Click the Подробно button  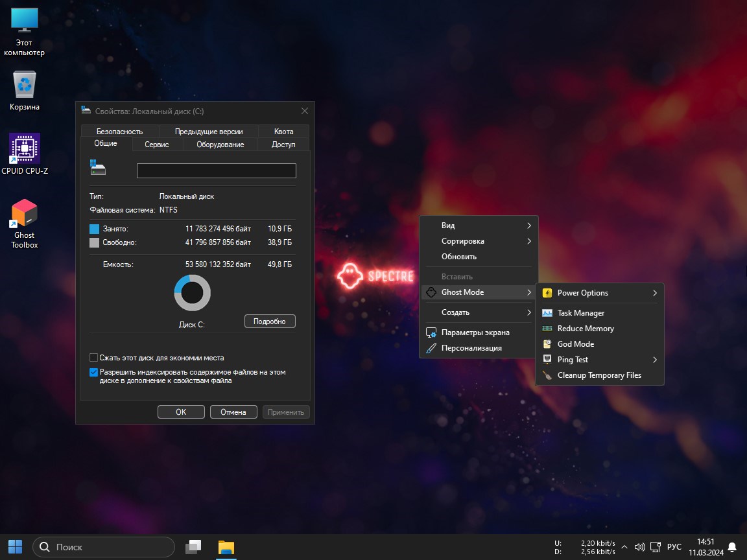[270, 321]
